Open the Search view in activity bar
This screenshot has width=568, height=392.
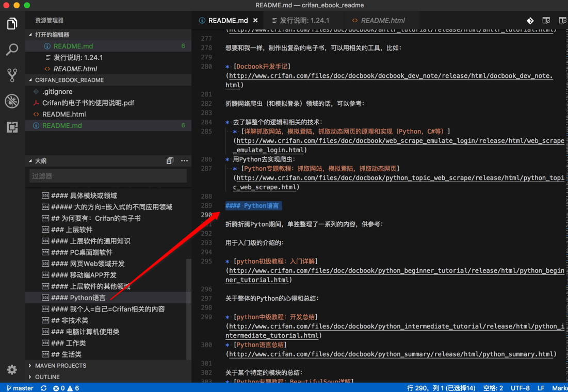click(12, 50)
